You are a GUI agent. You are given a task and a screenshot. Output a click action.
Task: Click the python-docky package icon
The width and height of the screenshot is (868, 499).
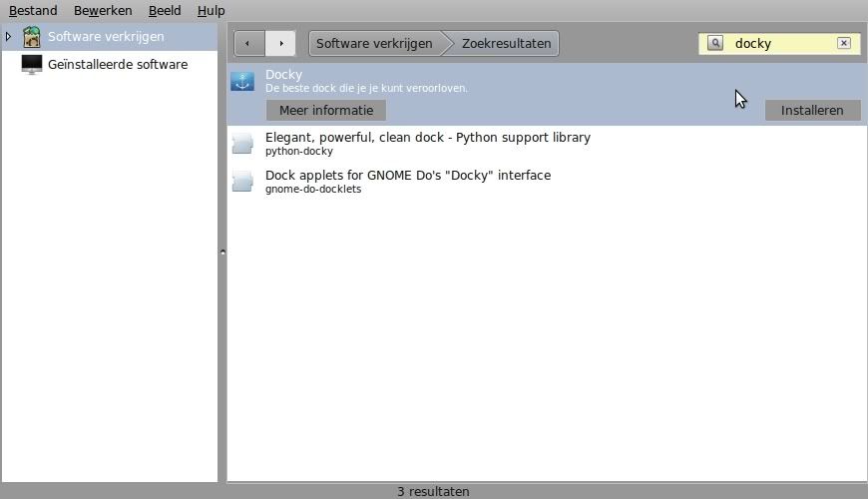click(x=242, y=144)
